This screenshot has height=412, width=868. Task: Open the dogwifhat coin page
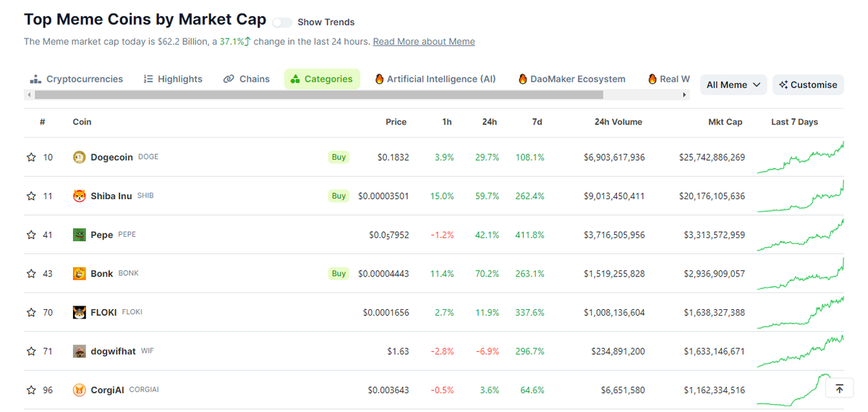[113, 351]
